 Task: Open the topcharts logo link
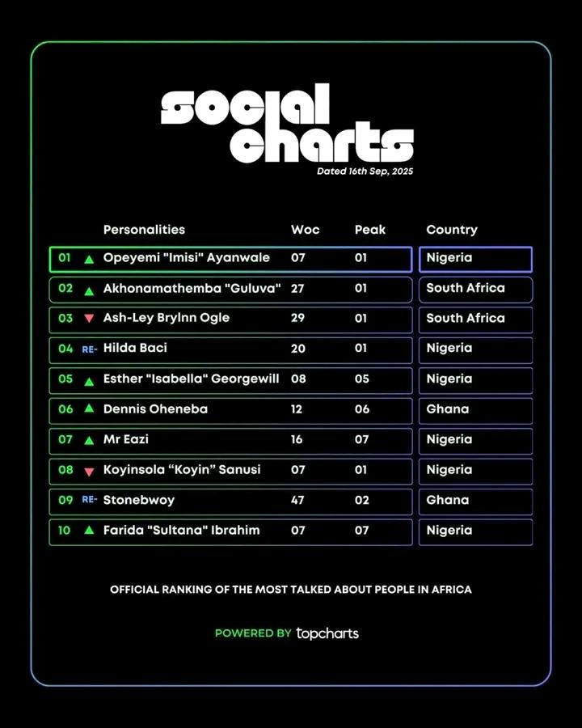pyautogui.click(x=327, y=633)
